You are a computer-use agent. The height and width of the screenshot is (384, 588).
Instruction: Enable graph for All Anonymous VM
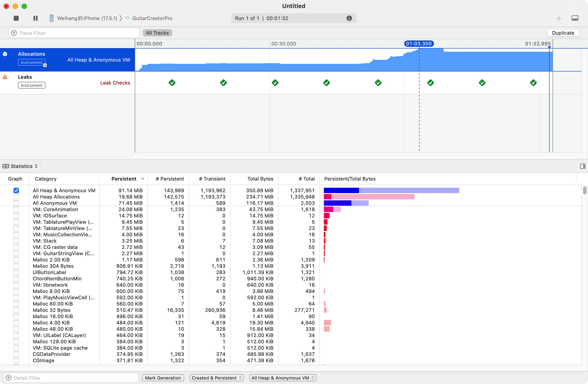tap(16, 203)
